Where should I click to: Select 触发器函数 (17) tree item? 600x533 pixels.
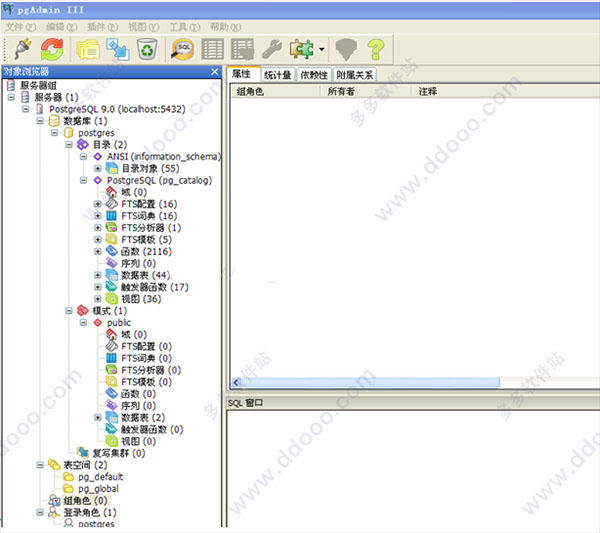pos(155,287)
